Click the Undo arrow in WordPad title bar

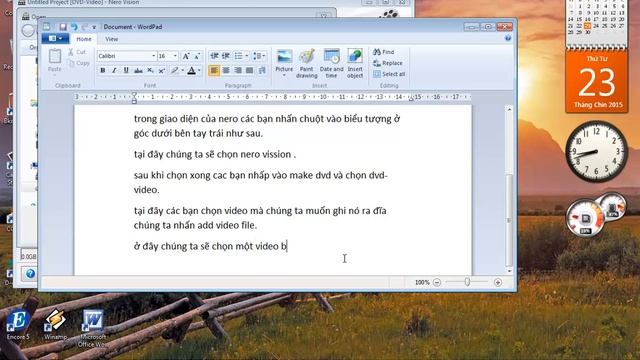[x=74, y=27]
